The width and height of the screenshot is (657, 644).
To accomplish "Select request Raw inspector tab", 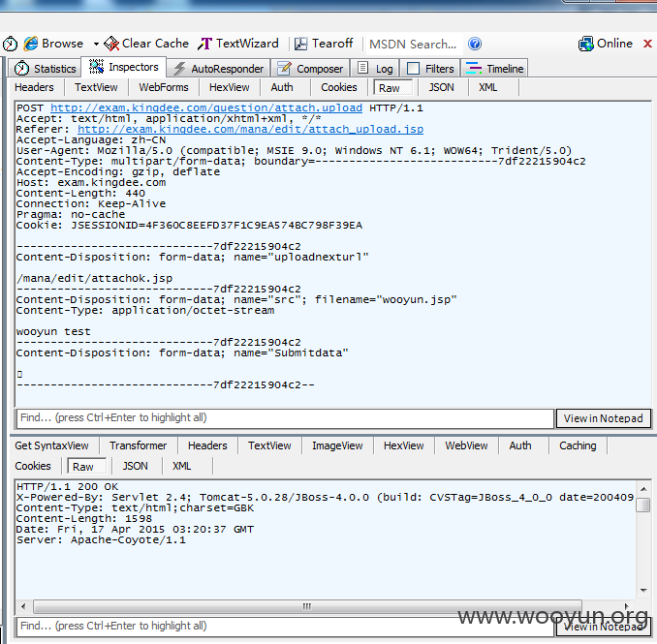I will (x=392, y=87).
